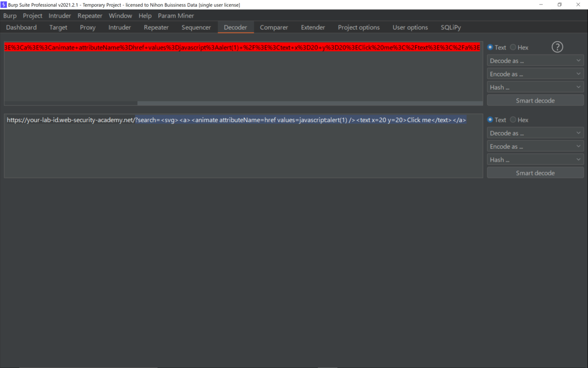Switch to the Dashboard tab
Image resolution: width=588 pixels, height=368 pixels.
[22, 27]
